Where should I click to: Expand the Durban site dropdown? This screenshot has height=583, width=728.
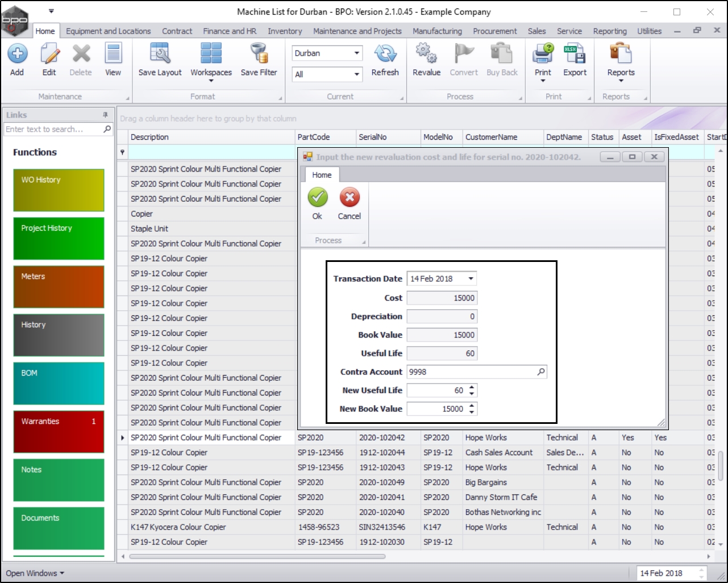(x=356, y=53)
